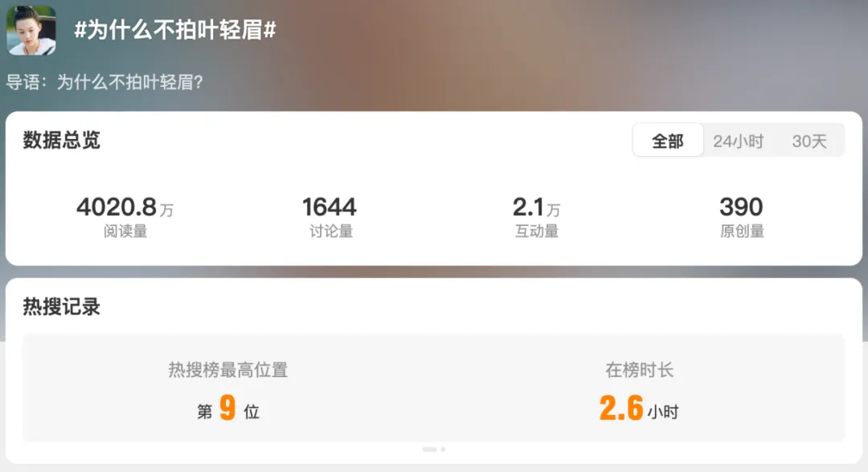Click the 原创量 label
This screenshot has width=868, height=472.
tap(742, 231)
